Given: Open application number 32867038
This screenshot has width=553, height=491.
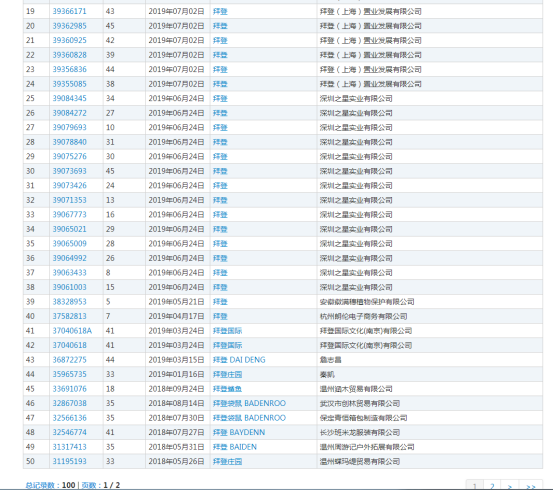Looking at the screenshot, I should click(69, 403).
